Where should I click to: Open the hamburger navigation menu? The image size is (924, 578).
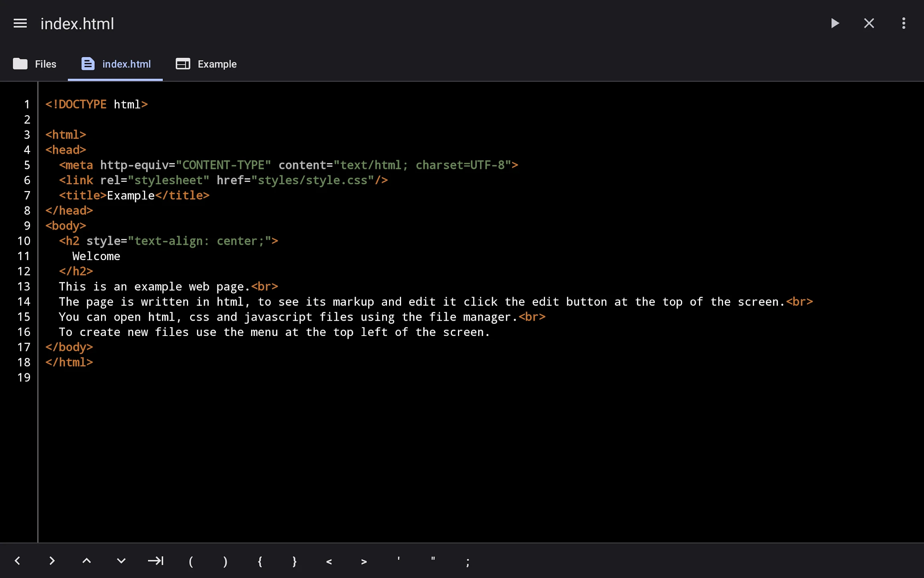20,23
